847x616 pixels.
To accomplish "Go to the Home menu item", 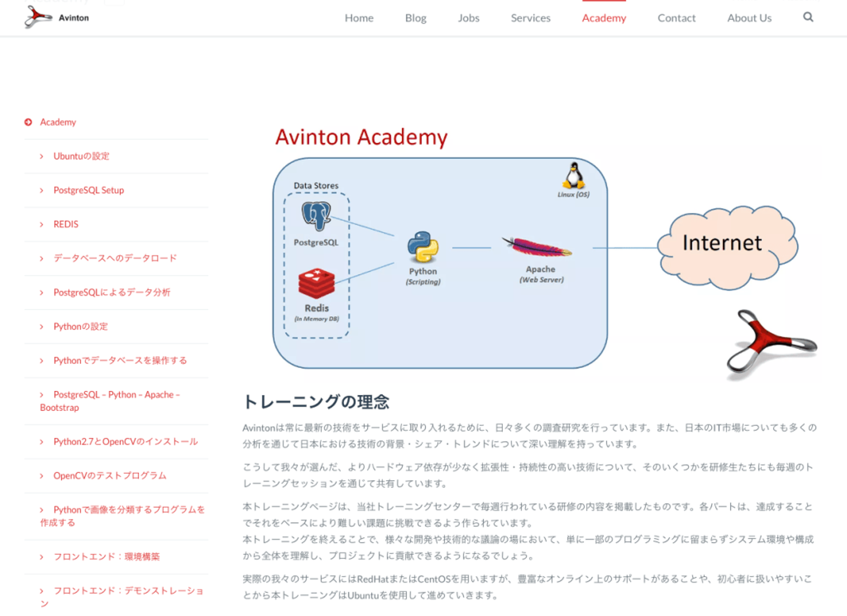I will point(359,18).
